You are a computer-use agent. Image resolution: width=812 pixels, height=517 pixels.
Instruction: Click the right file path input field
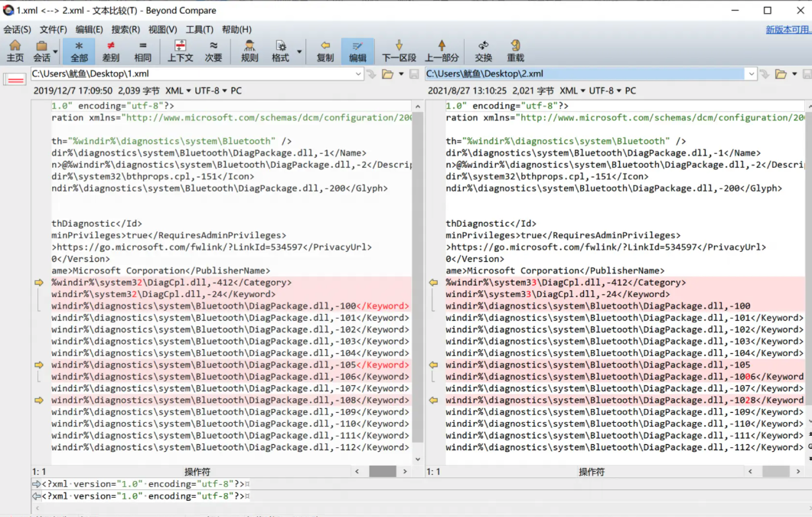584,74
